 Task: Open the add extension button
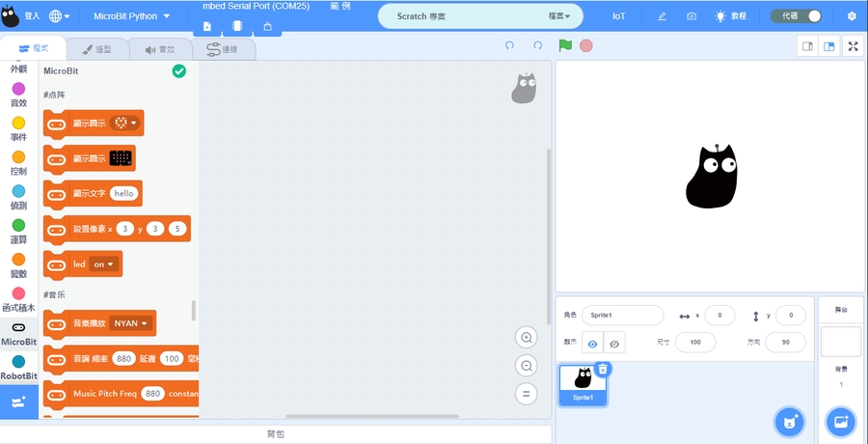coord(18,402)
